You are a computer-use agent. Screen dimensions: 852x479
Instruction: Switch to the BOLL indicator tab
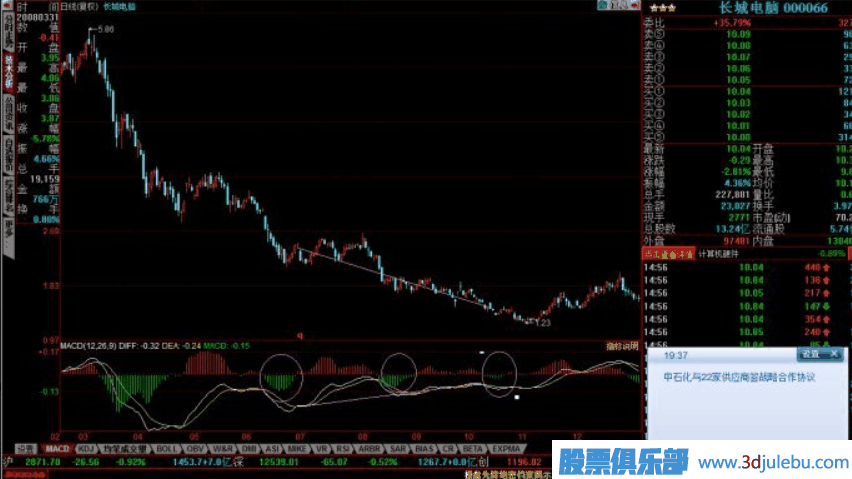166,449
